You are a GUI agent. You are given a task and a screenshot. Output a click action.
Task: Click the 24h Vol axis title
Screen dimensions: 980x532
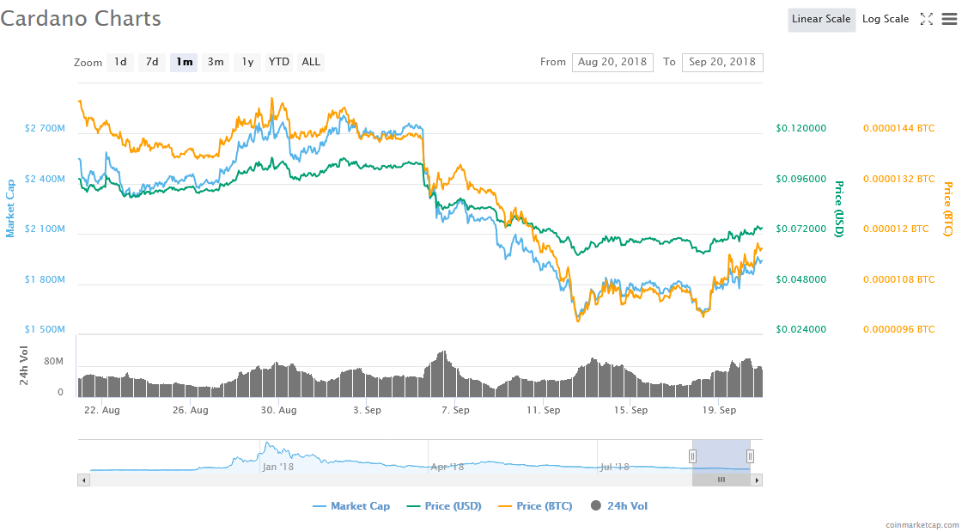click(24, 366)
